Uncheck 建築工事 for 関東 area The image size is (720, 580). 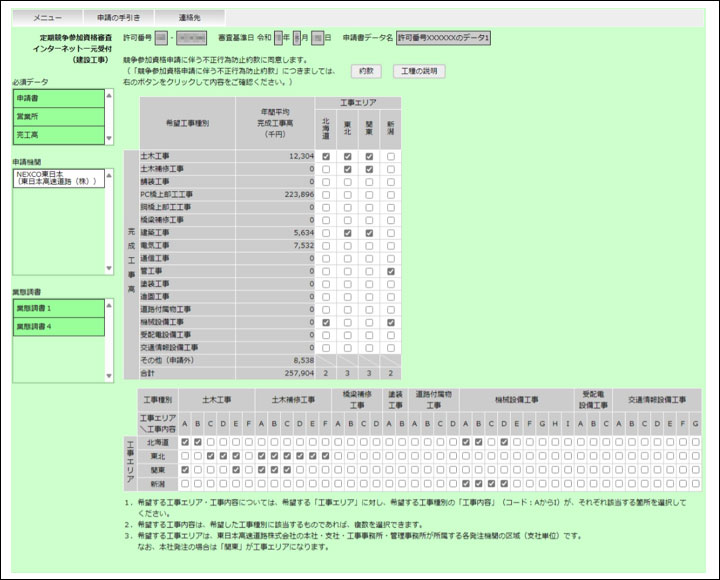(x=369, y=233)
